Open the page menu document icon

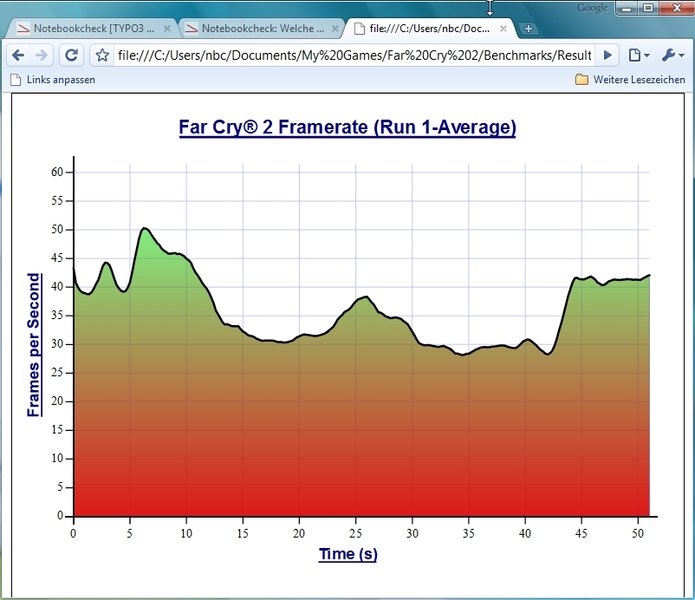tap(639, 55)
